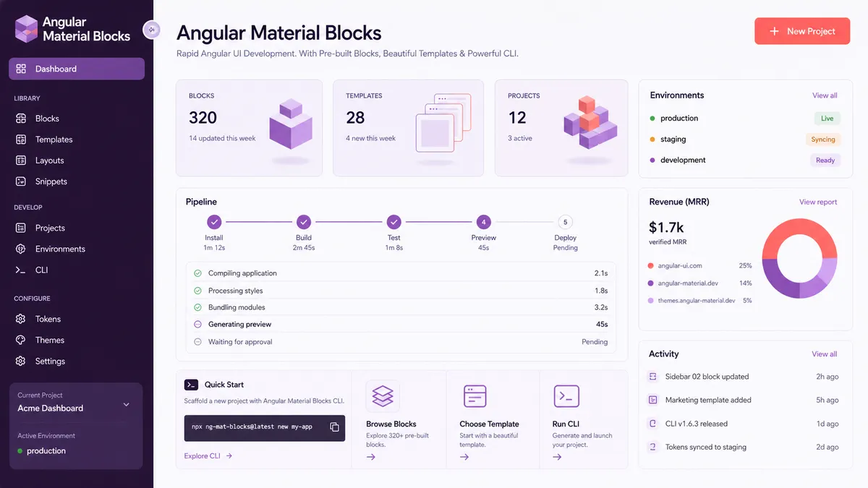Click the npx ng-mat-blocks command field
This screenshot has height=488, width=868.
[x=264, y=427]
